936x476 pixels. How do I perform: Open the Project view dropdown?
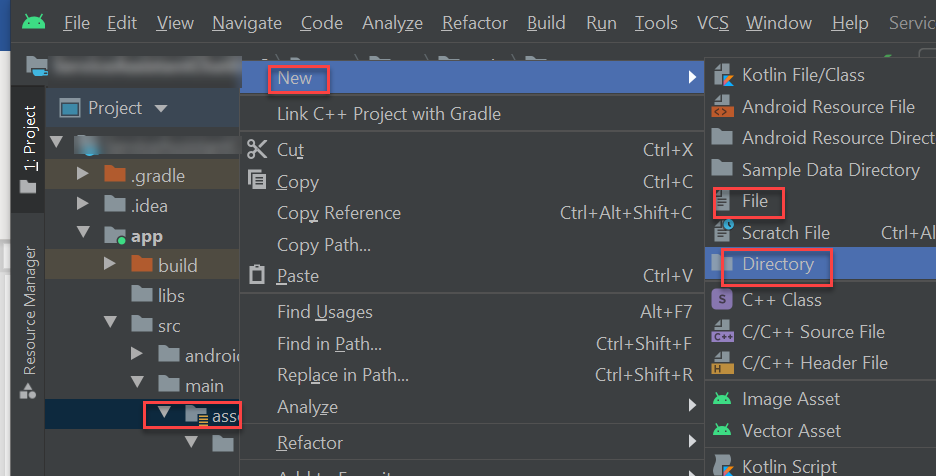pyautogui.click(x=161, y=108)
